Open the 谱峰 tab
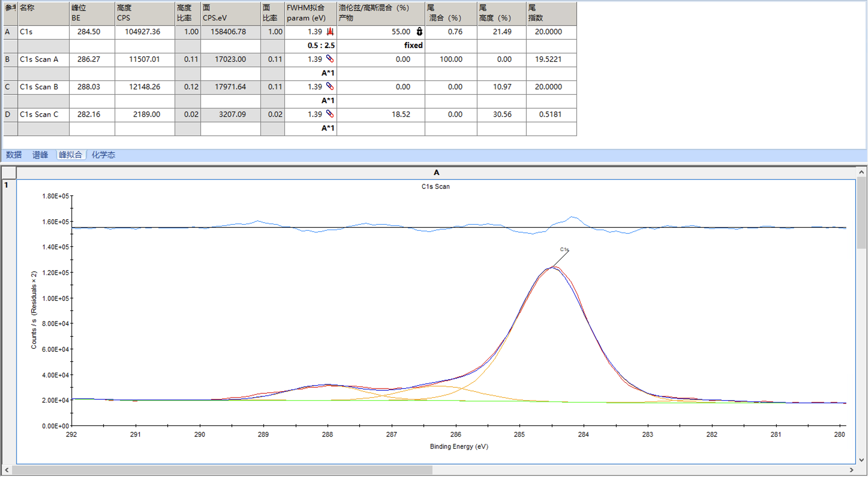 40,155
